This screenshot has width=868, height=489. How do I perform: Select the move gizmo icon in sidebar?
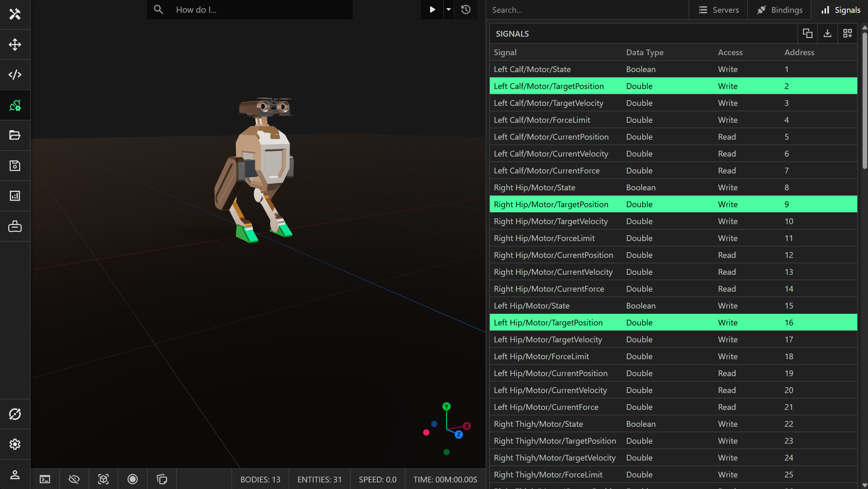click(x=15, y=44)
